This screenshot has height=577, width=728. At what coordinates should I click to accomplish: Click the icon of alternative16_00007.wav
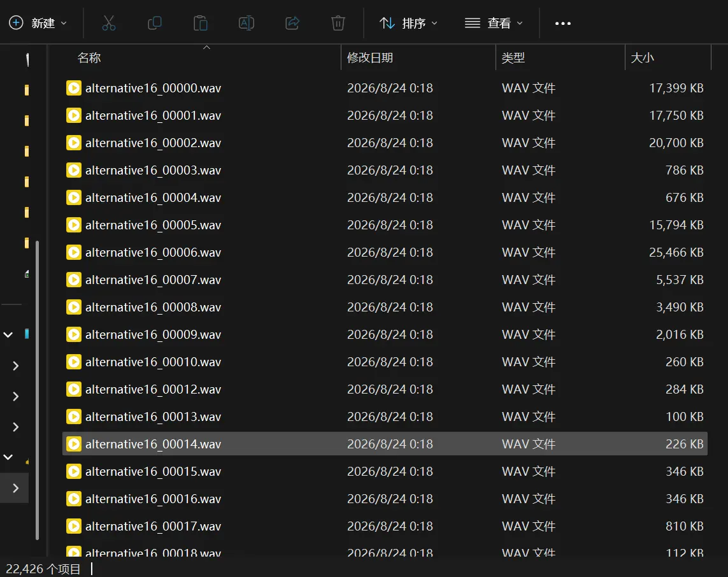[74, 280]
